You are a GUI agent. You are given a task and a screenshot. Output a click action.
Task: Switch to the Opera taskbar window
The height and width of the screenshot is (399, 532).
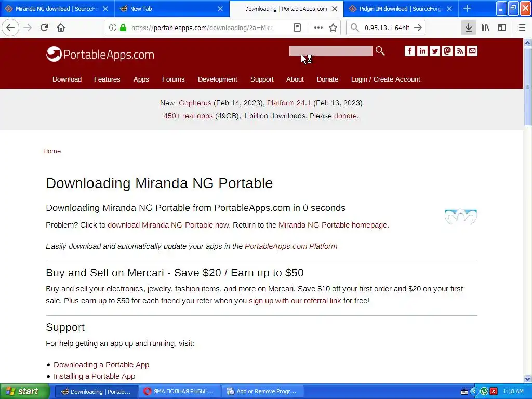click(x=179, y=391)
